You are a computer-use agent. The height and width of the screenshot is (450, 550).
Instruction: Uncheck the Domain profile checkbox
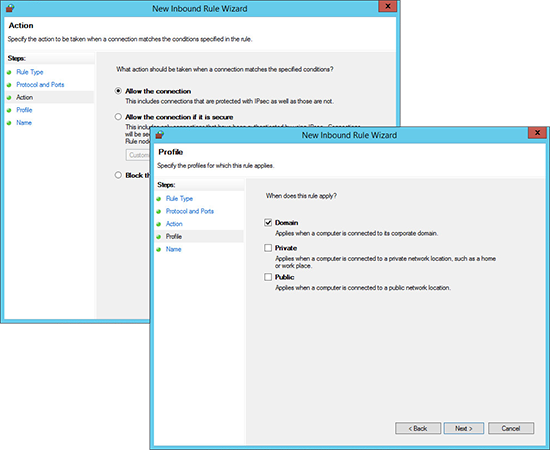(268, 222)
